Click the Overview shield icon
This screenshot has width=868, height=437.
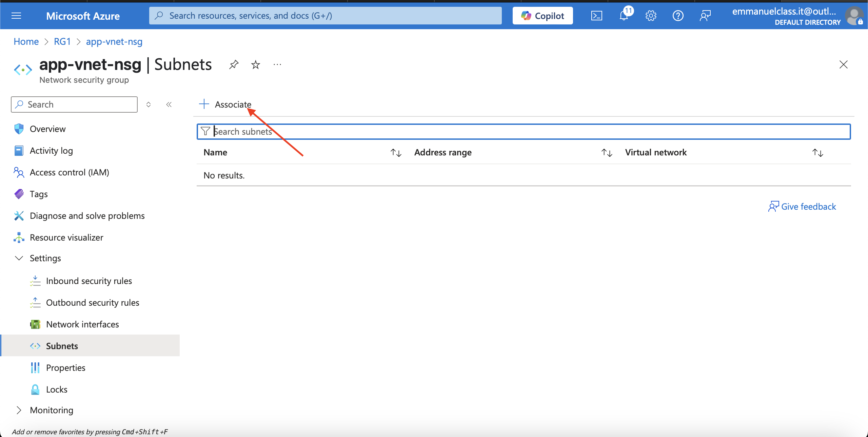tap(19, 129)
